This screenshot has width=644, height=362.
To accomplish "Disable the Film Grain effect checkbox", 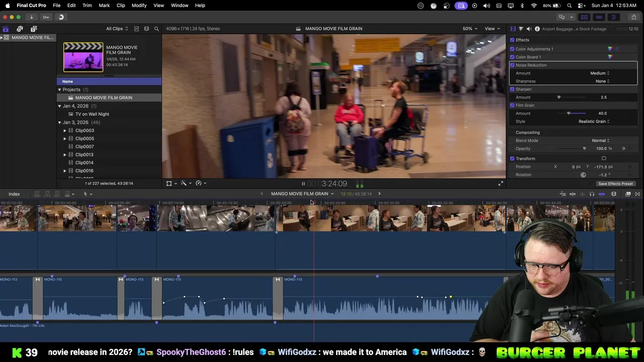I will [512, 105].
